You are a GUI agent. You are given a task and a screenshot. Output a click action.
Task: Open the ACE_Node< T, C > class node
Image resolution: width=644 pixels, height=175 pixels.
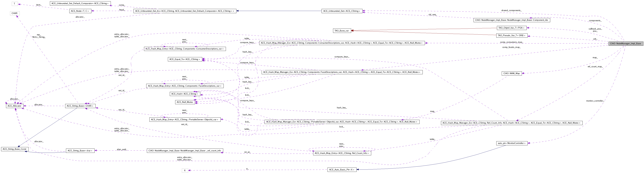[x=80, y=11]
